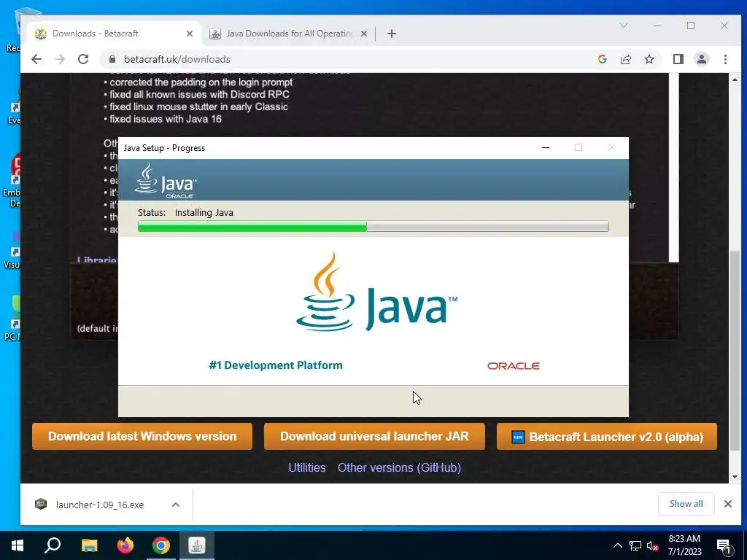Screen dimensions: 747x560
Task: Click the Java installer taskbar icon
Action: (197, 545)
